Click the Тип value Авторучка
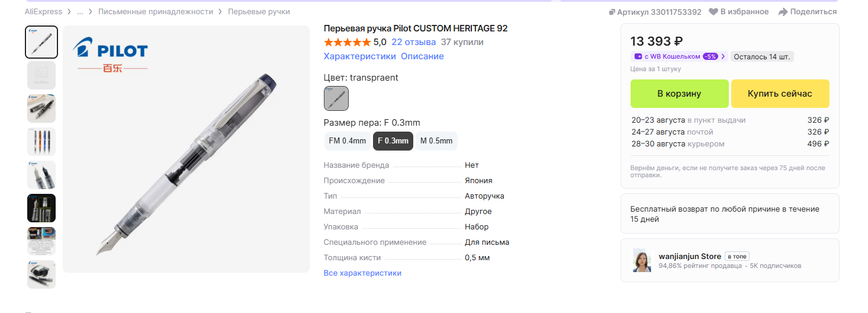This screenshot has height=313, width=868. point(484,196)
